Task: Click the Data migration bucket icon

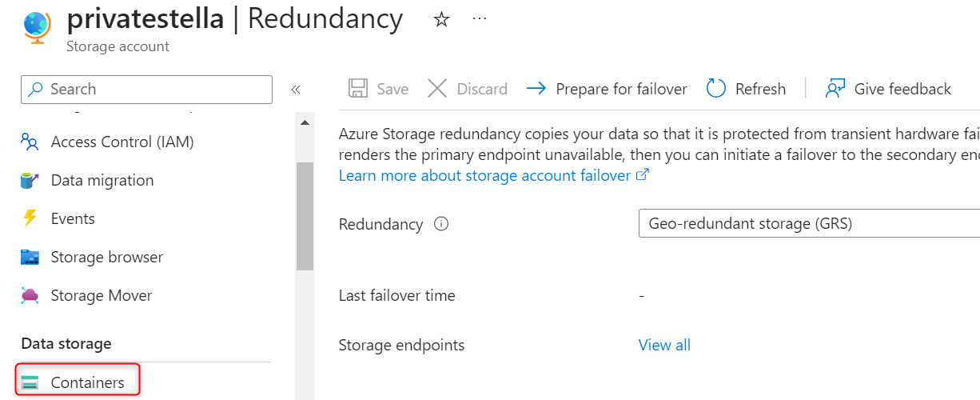Action: tap(30, 181)
